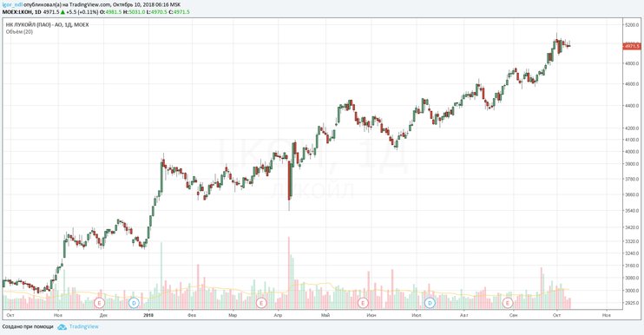Select the E earnings marker above Сен
The width and height of the screenshot is (644, 335).
coord(508,303)
